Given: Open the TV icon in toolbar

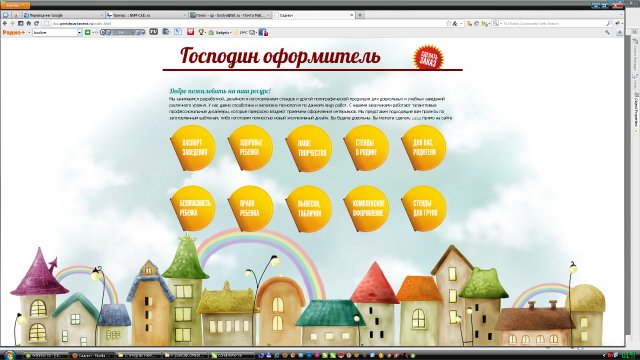Looking at the screenshot, I should coord(153,32).
